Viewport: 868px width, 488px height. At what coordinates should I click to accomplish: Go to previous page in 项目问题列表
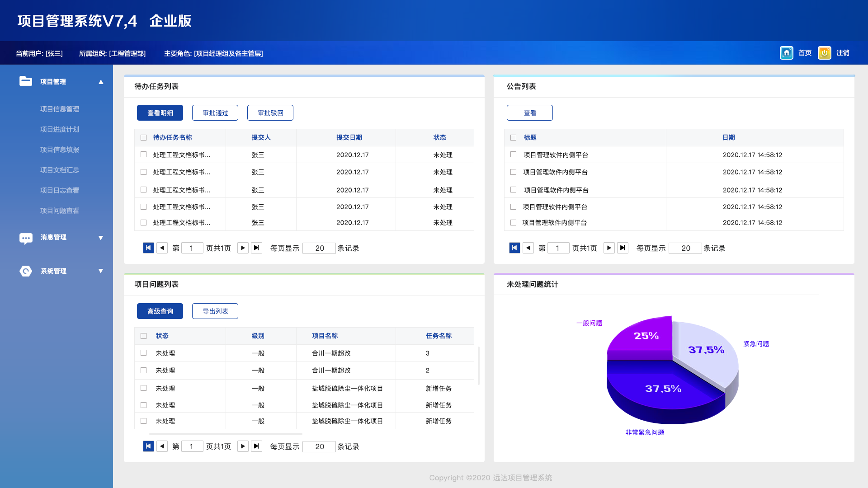point(162,446)
